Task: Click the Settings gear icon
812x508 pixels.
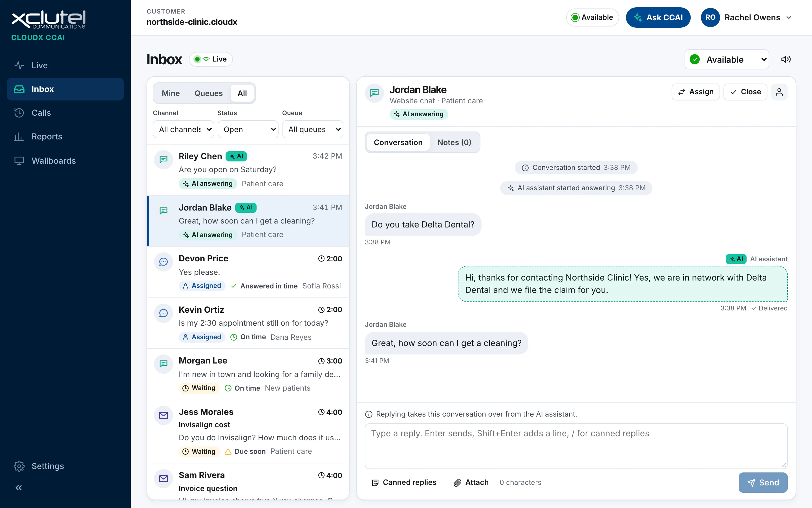Action: (19, 466)
